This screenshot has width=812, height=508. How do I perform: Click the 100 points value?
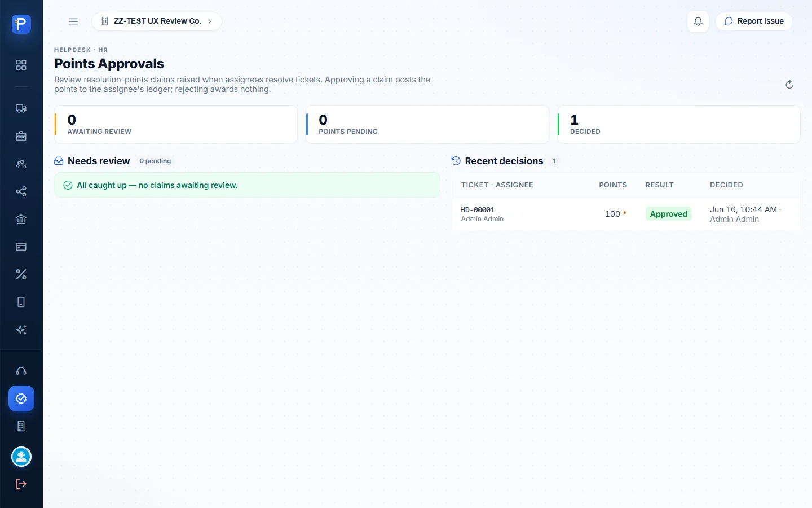coord(612,214)
